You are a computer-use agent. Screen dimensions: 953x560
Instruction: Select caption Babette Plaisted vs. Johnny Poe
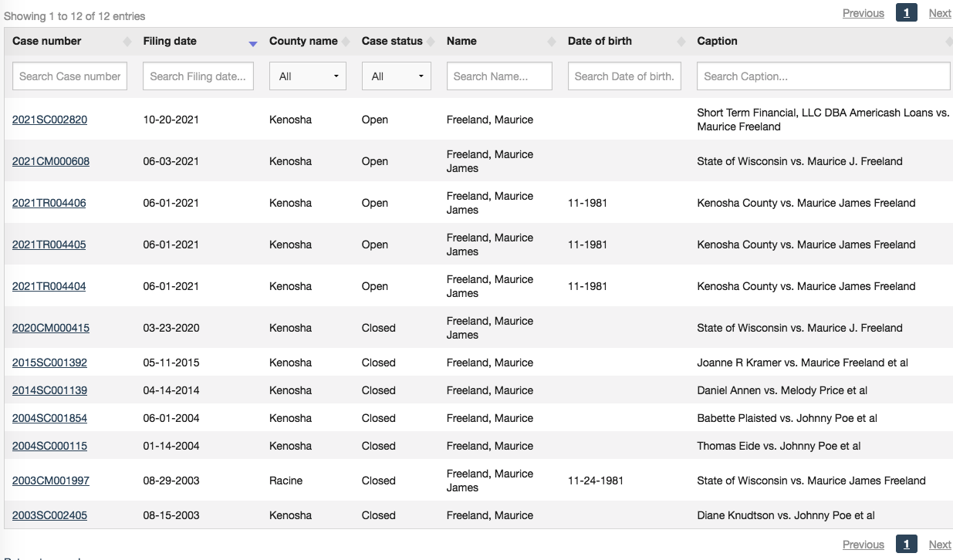click(787, 418)
